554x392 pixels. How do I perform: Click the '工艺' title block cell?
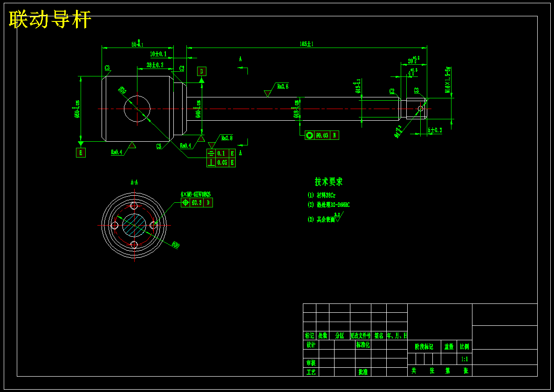[311, 372]
